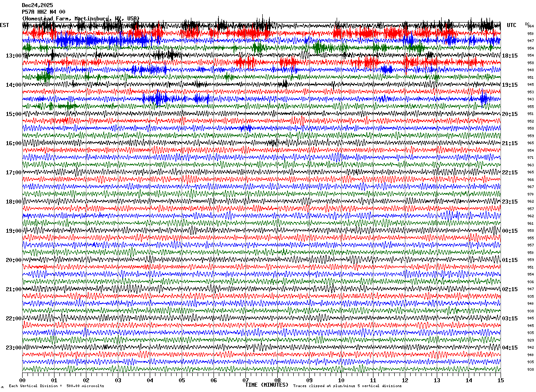Select the "03" minute tick label

click(118, 380)
